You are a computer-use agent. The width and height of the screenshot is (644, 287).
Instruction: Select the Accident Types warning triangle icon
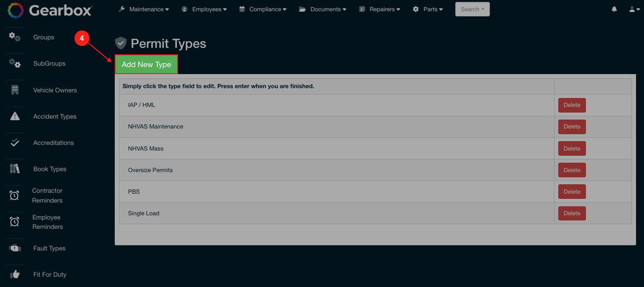click(15, 116)
